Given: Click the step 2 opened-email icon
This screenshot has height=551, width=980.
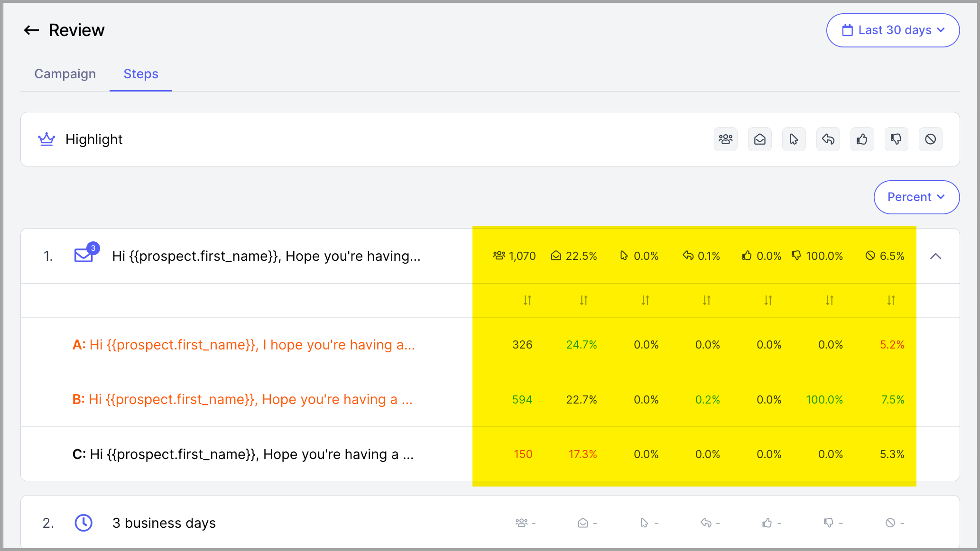Looking at the screenshot, I should point(583,523).
